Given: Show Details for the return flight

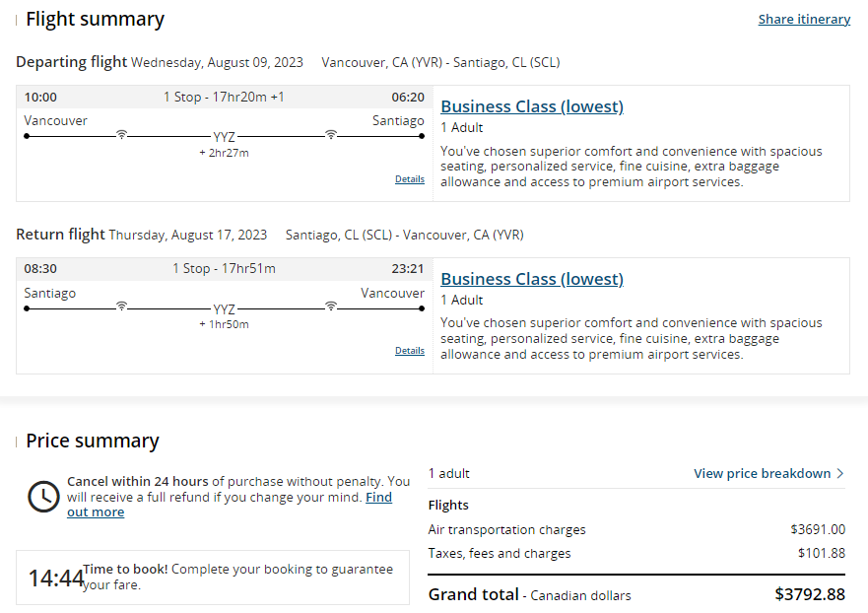Looking at the screenshot, I should pyautogui.click(x=410, y=351).
